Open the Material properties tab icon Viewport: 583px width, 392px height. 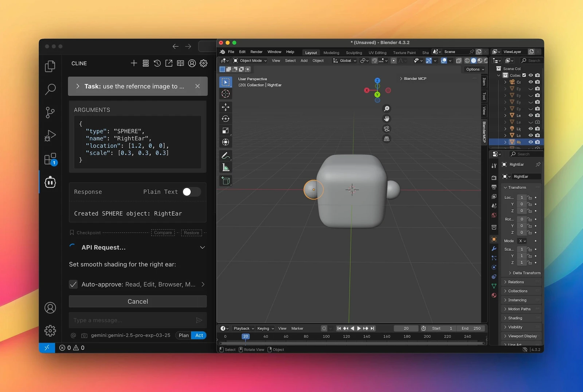pos(494,295)
